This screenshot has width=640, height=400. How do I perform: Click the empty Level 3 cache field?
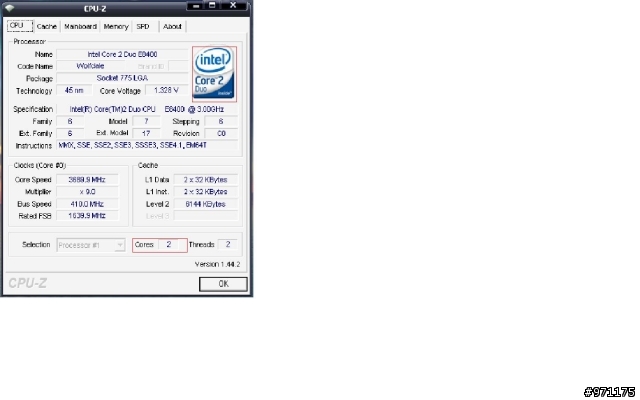click(206, 216)
